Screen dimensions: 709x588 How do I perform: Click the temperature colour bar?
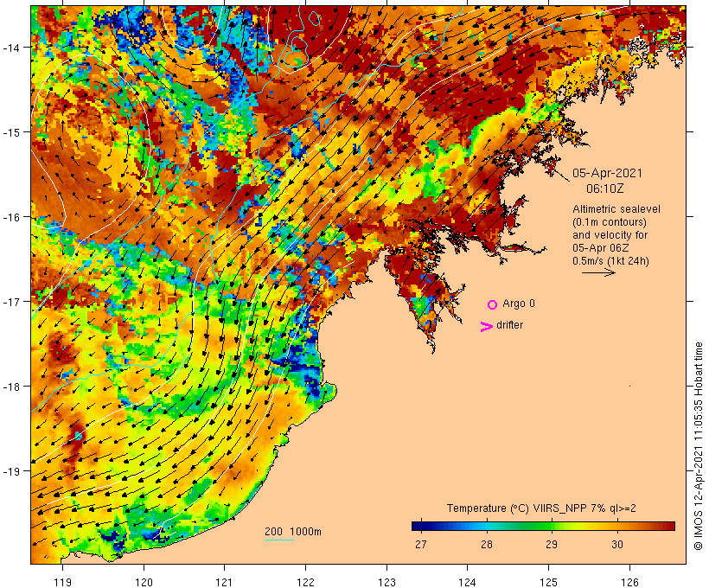click(543, 526)
